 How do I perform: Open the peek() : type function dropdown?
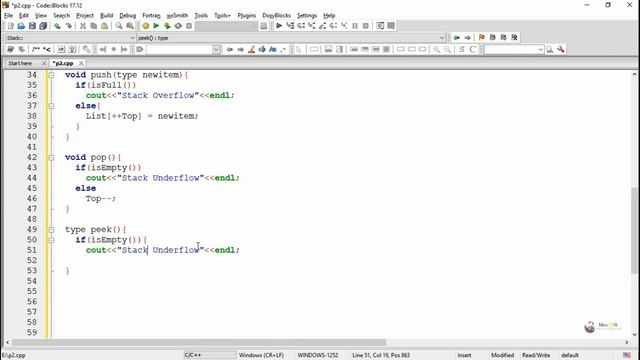coord(442,38)
